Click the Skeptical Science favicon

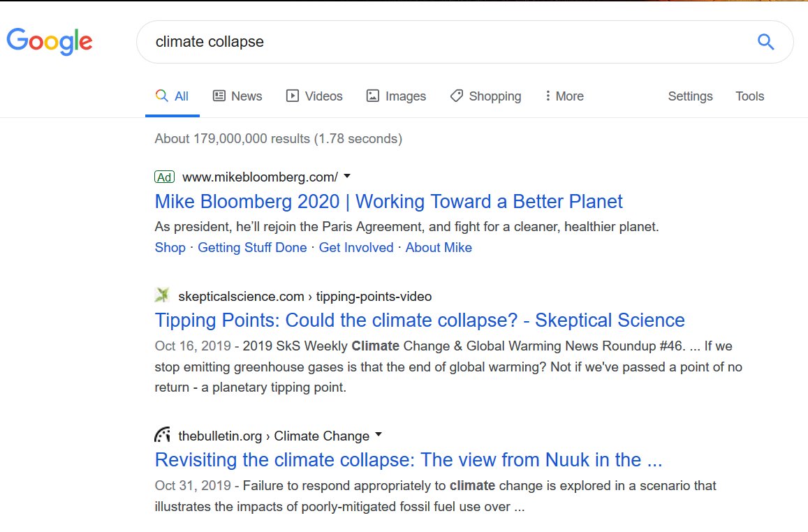[x=162, y=295]
